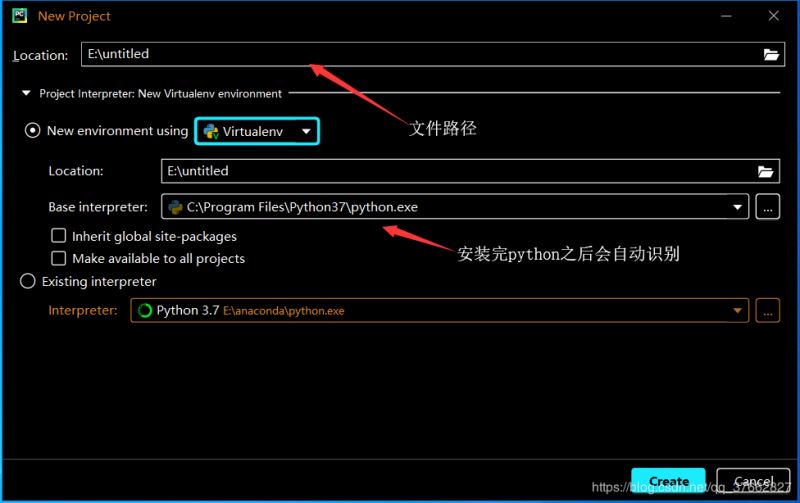Click the Project Interpreter section label

(160, 93)
